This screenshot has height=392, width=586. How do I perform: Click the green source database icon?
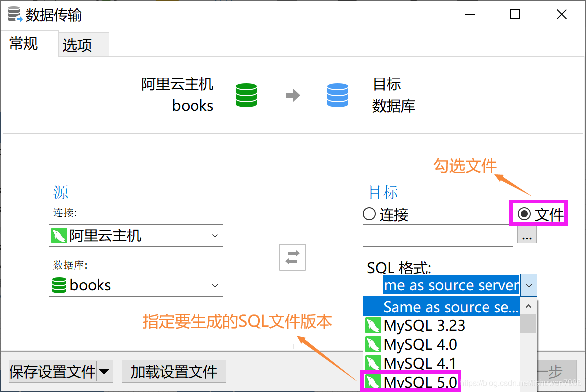(x=246, y=95)
